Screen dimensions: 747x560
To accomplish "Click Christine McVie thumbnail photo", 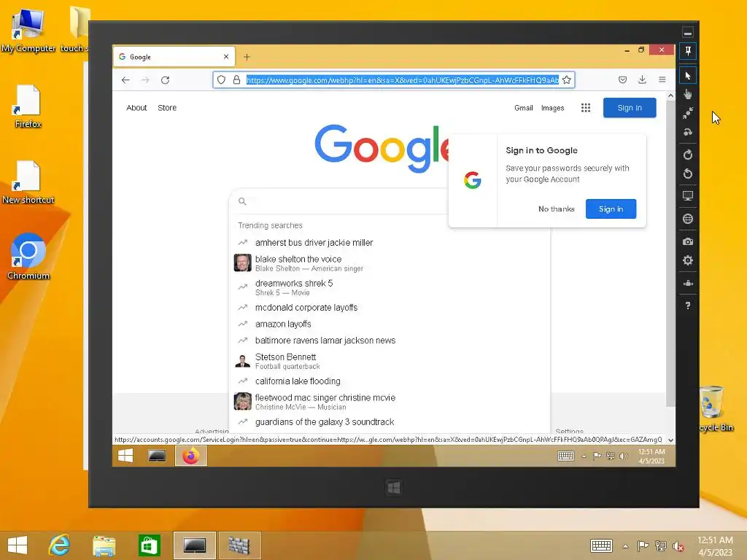I will pos(242,402).
